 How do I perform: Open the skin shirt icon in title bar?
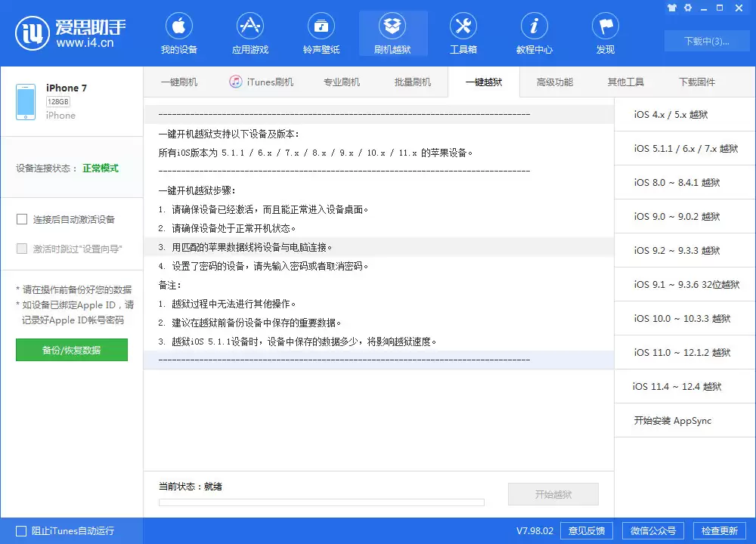(x=671, y=8)
